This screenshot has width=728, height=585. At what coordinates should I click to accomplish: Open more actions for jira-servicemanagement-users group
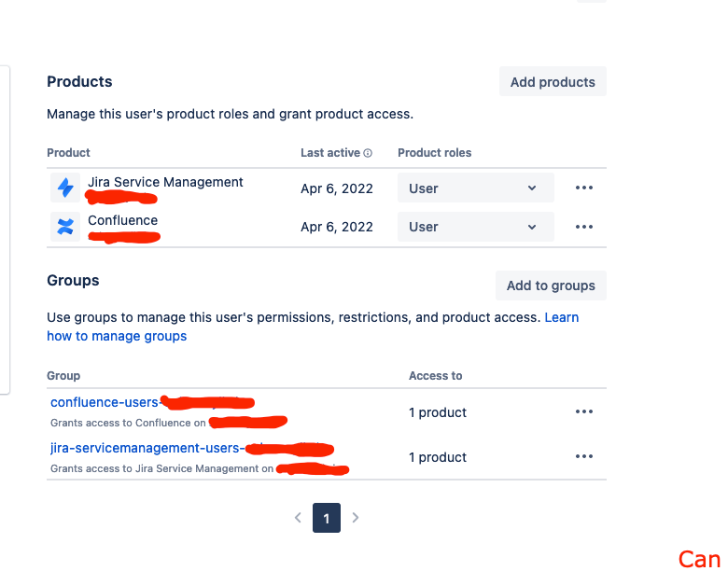583,456
